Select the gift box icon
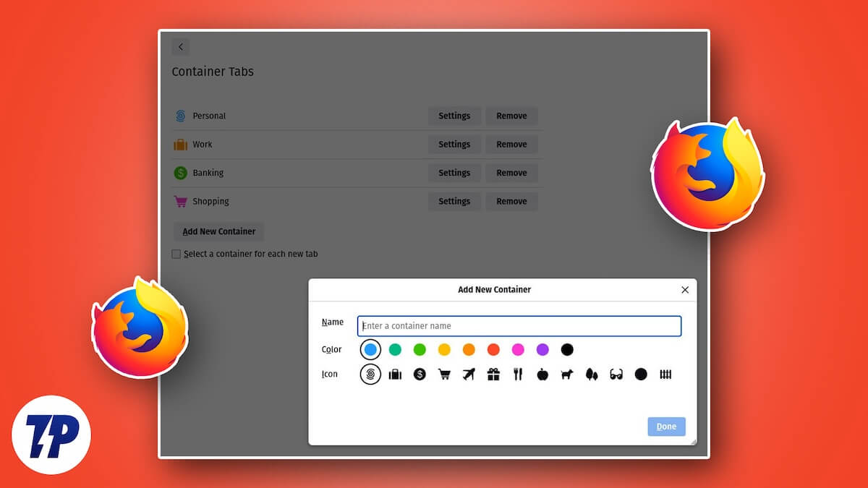Image resolution: width=868 pixels, height=488 pixels. point(493,374)
